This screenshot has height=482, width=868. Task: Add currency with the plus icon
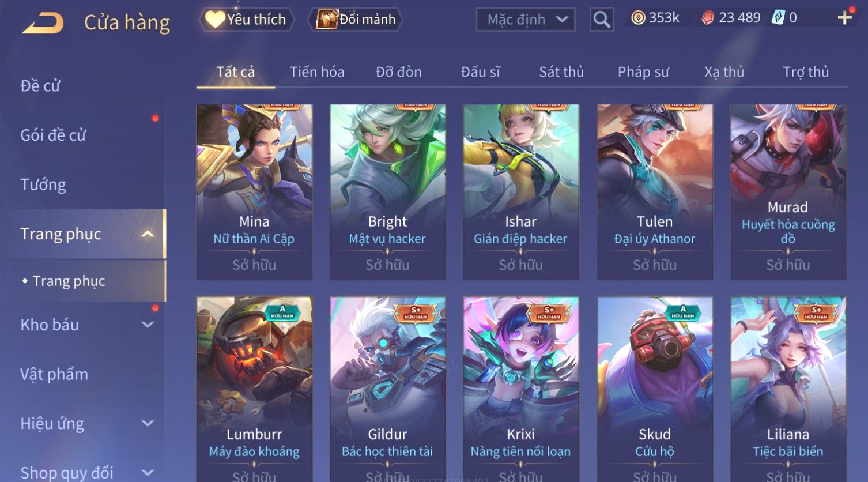(844, 18)
